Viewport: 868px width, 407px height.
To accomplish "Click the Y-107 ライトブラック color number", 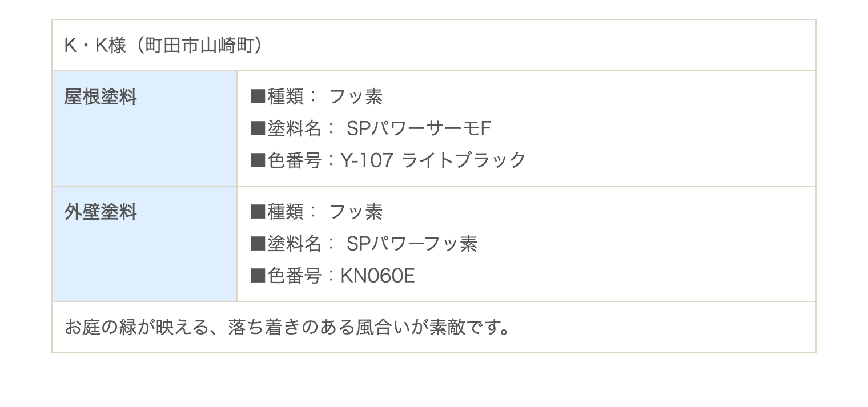I will pyautogui.click(x=433, y=160).
